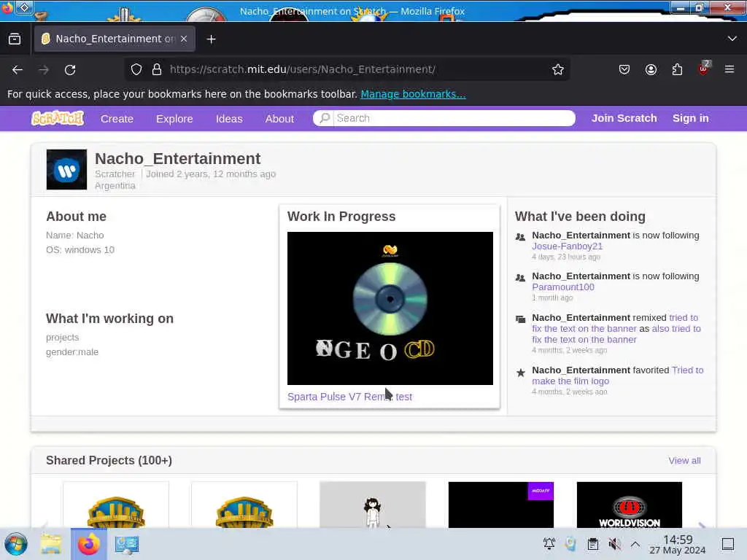Open the file manager folder in taskbar

pos(51,544)
